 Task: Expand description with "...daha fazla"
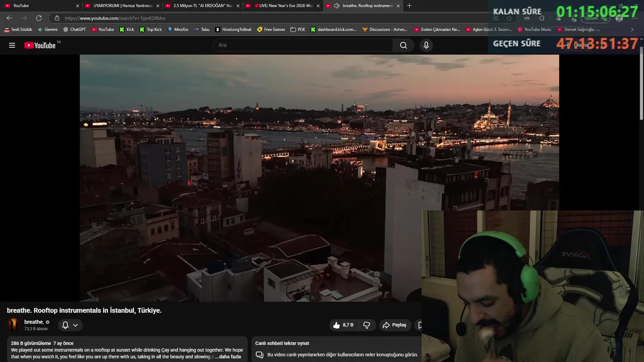point(228,356)
